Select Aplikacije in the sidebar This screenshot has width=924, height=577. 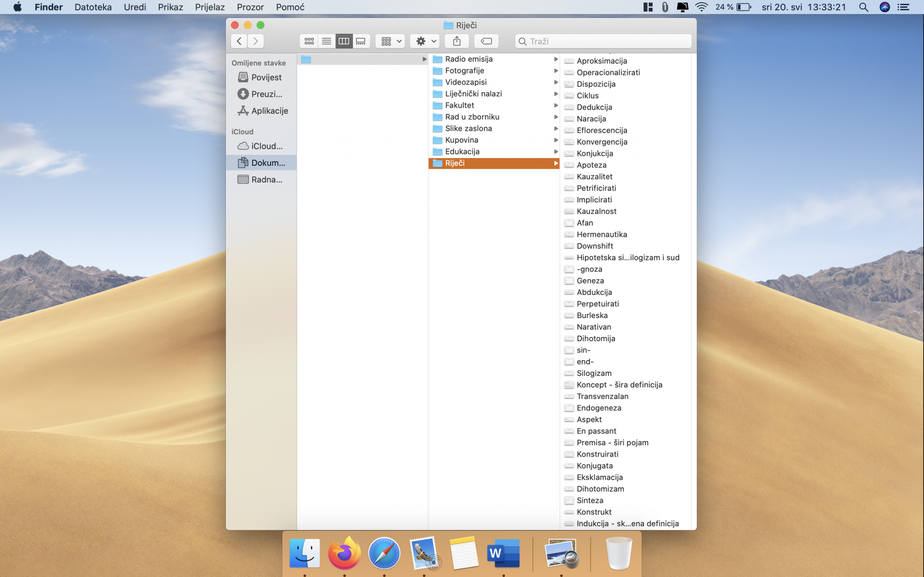[x=269, y=110]
